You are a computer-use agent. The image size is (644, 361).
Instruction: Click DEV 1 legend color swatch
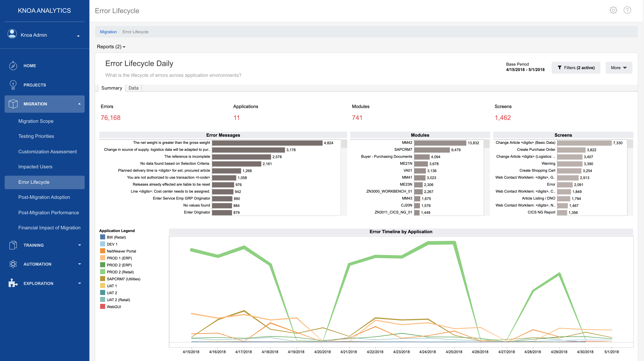tap(102, 244)
